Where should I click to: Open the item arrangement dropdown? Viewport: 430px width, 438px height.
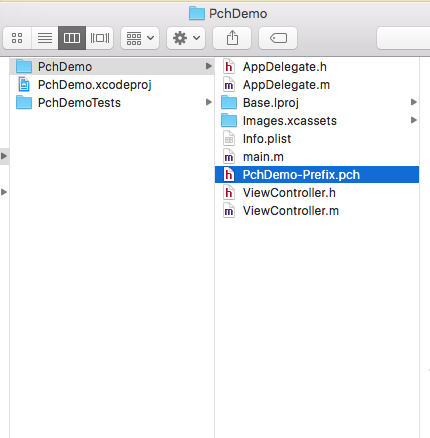(140, 38)
